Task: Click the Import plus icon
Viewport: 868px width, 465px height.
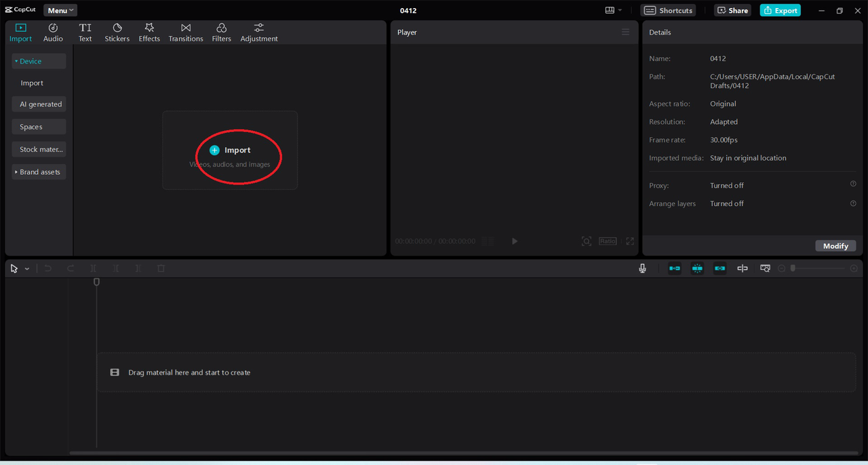Action: point(214,150)
